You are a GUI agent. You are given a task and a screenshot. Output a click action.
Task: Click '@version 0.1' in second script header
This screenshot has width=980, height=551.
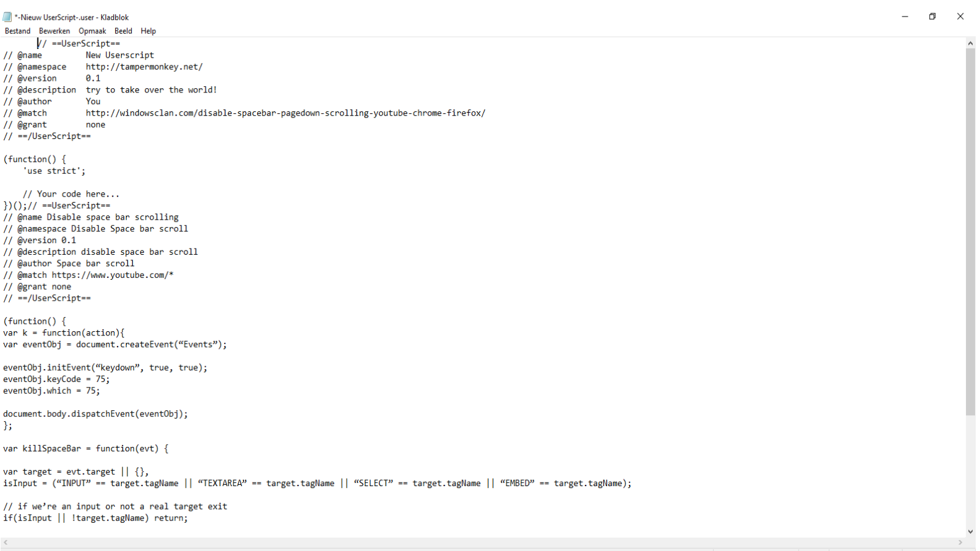click(x=40, y=240)
